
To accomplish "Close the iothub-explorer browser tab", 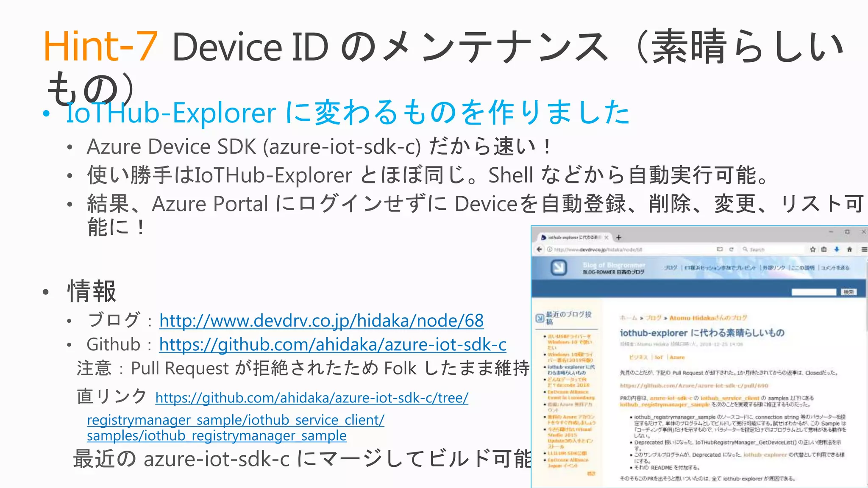I will coord(606,237).
